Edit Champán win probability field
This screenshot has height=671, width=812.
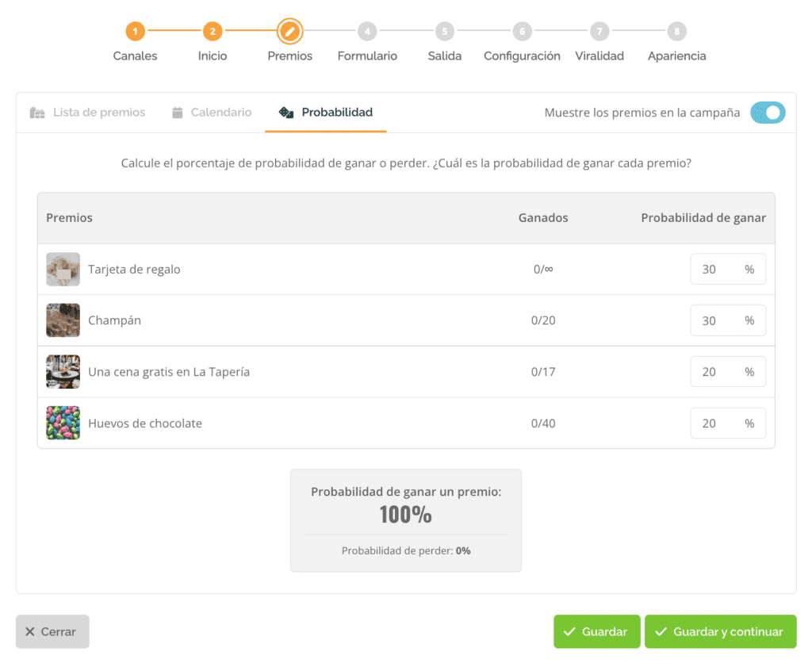(728, 320)
